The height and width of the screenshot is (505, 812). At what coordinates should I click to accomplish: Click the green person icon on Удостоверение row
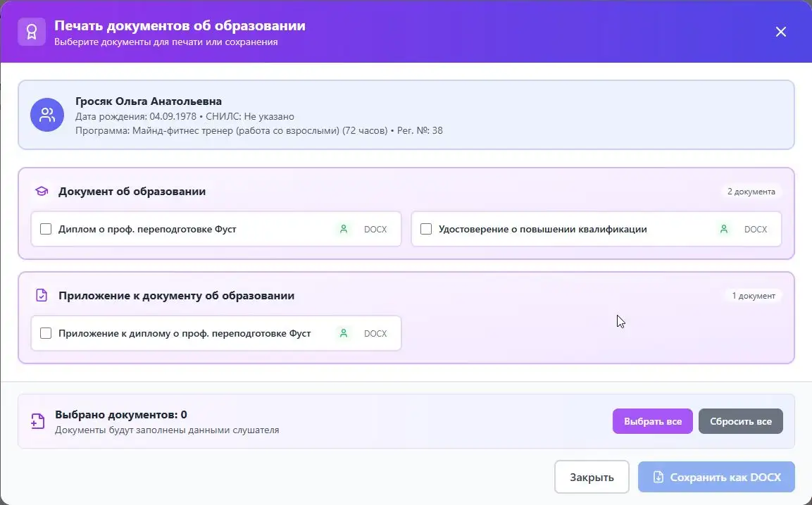[724, 229]
